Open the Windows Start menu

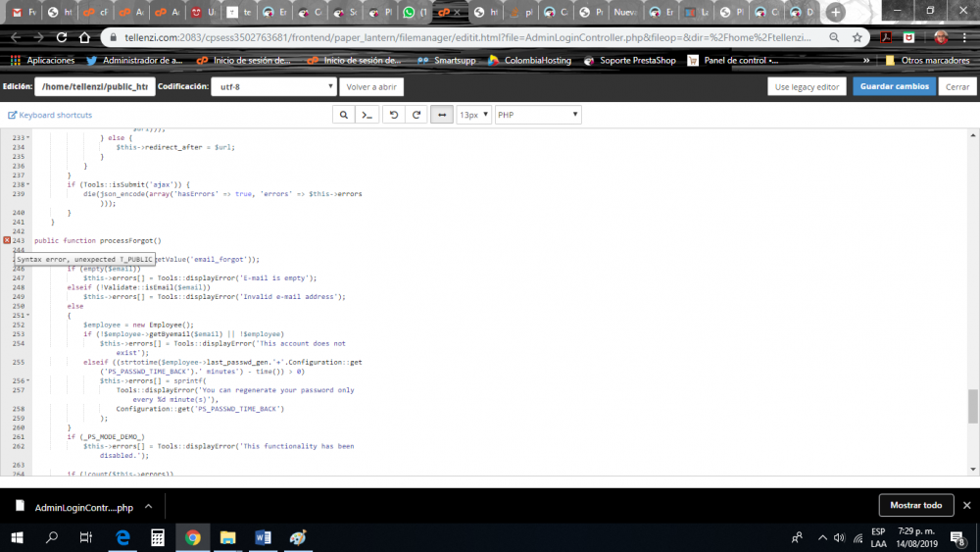pos(17,537)
